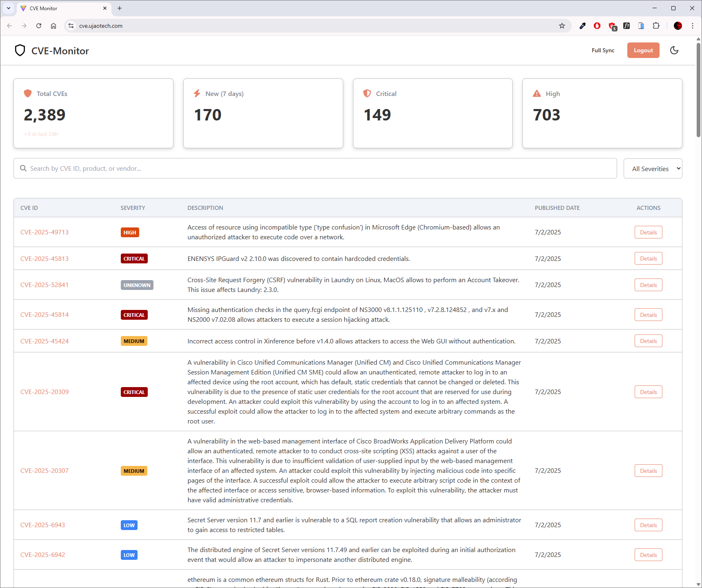Click the SEVERITY column header
The image size is (702, 588).
133,208
